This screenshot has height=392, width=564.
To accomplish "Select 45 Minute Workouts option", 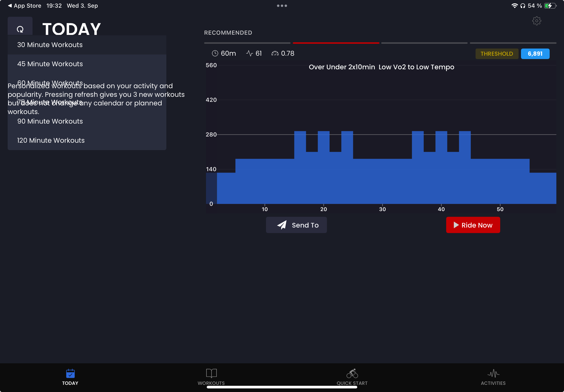I will tap(87, 64).
